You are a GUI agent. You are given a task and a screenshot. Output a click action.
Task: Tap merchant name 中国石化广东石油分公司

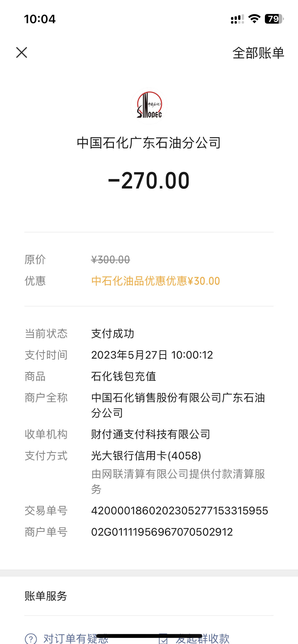149,143
